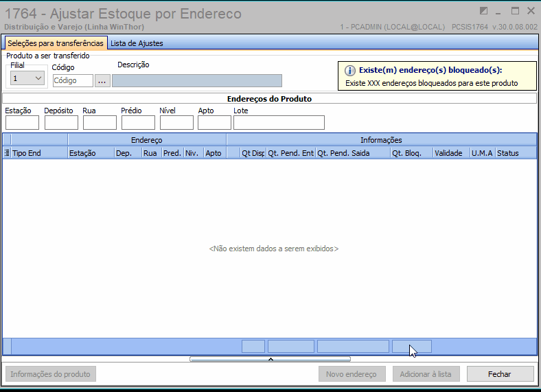This screenshot has width=541, height=392.
Task: Sort by Apto column header in grid
Action: click(215, 153)
